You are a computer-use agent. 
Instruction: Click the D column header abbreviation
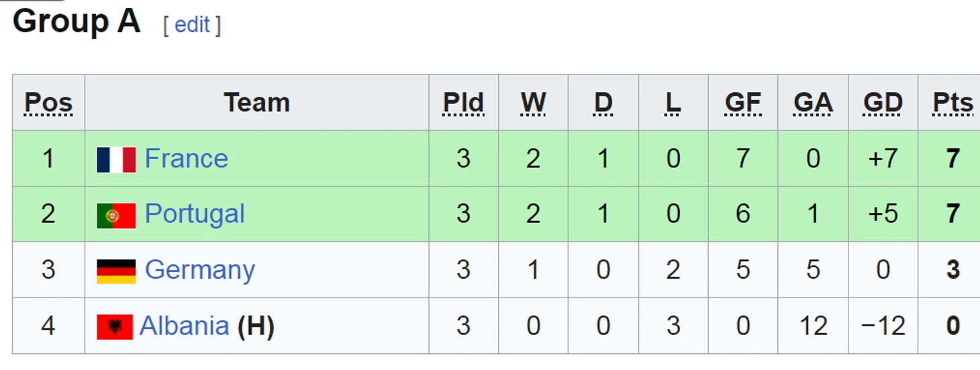[603, 103]
